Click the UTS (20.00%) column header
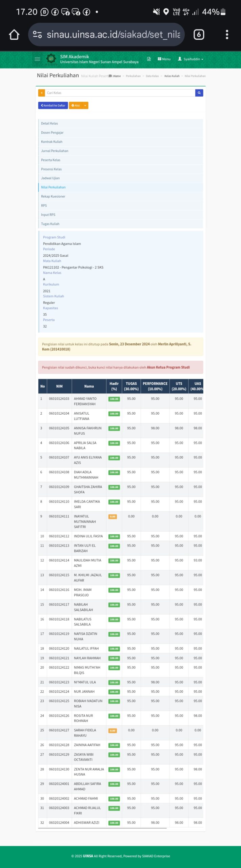The height and width of the screenshot is (868, 241). (179, 386)
